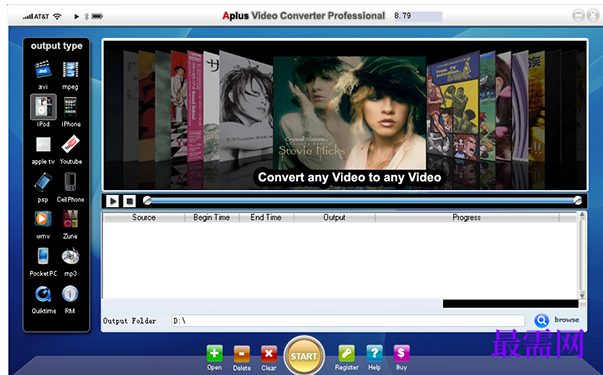603x375 pixels.
Task: Pick the Youtube output type
Action: coord(70,144)
